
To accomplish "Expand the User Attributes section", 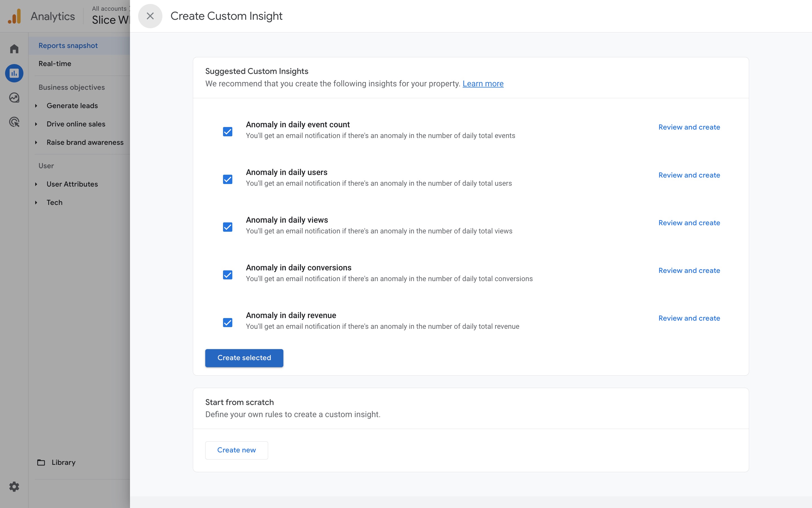I will [36, 184].
